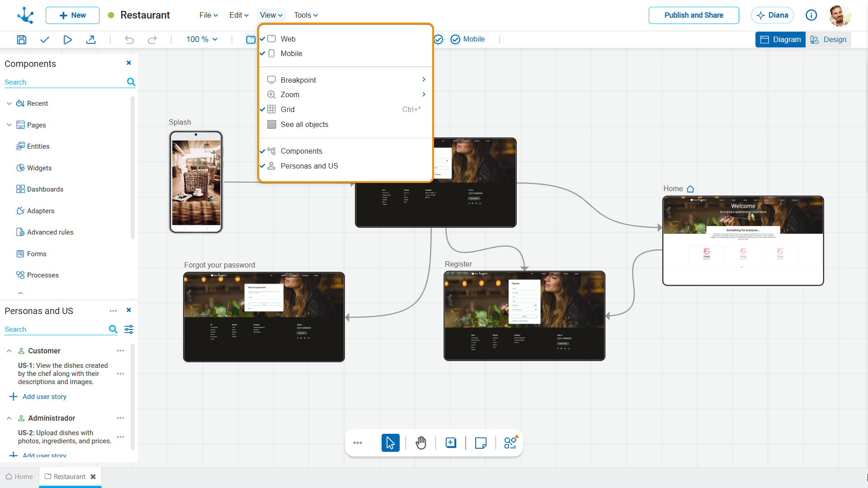Viewport: 868px width, 488px height.
Task: Click the add page tool icon
Action: 451,443
